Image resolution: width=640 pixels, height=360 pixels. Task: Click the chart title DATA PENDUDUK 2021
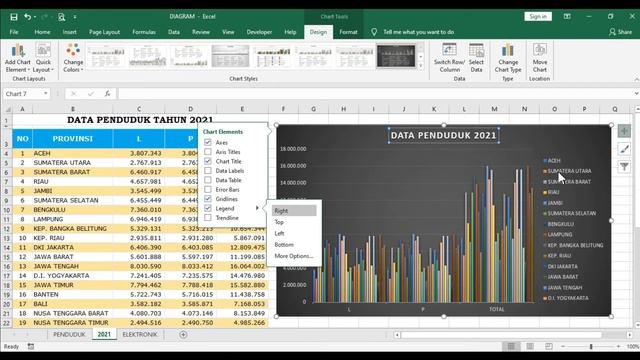point(443,135)
